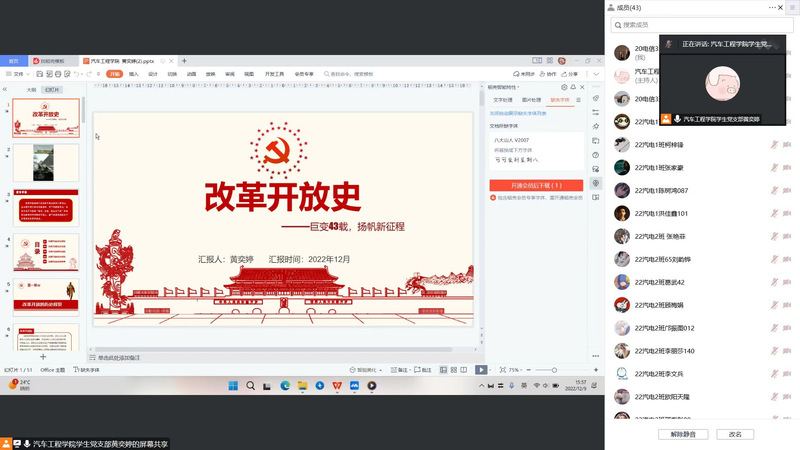Screen dimensions: 800x450
Task: Click the 协作 collaboration icon
Action: (x=548, y=74)
